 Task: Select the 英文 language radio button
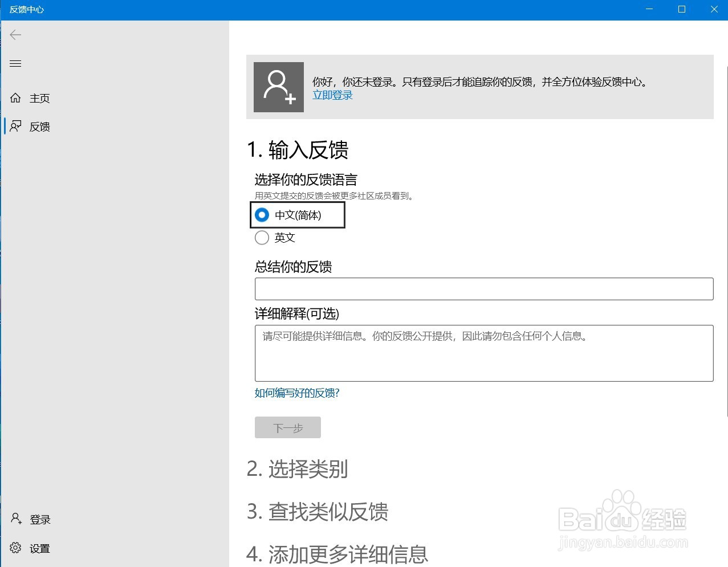[262, 238]
